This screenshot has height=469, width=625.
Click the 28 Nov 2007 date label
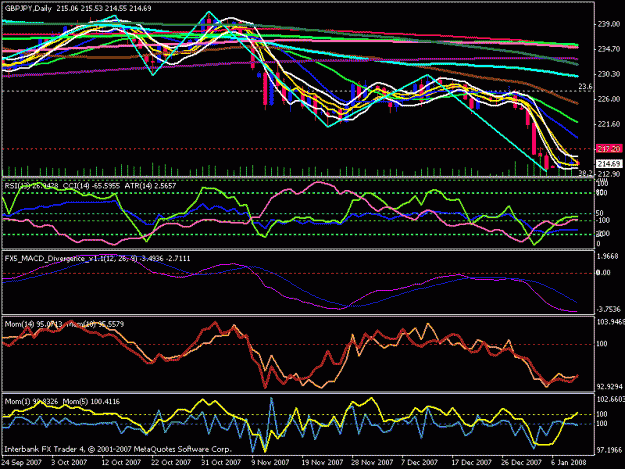tap(372, 463)
